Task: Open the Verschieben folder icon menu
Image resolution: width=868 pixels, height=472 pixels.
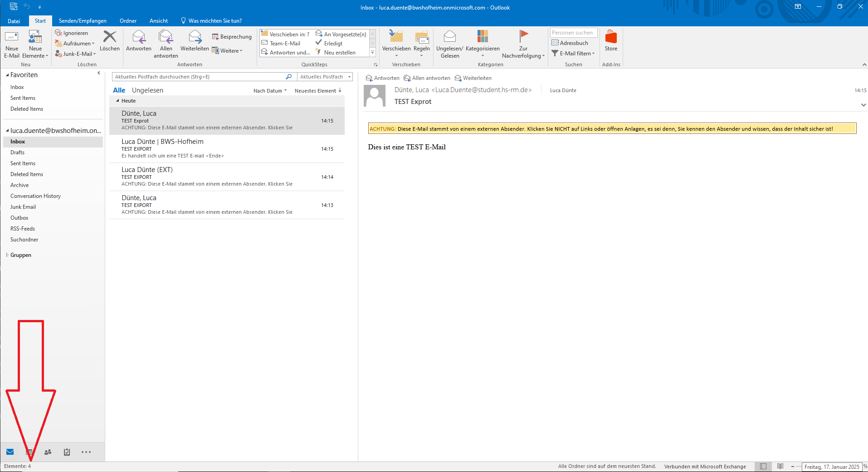Action: pos(396,44)
